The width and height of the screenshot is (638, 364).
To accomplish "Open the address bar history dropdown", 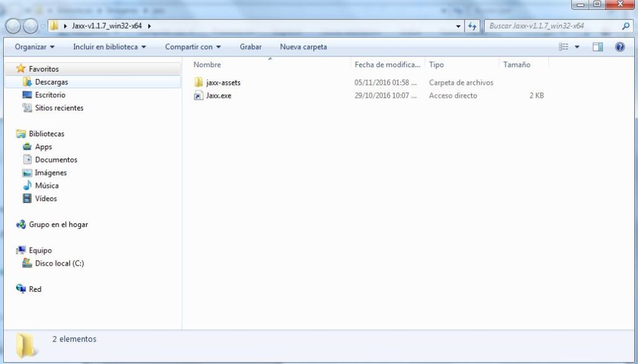I will [458, 26].
